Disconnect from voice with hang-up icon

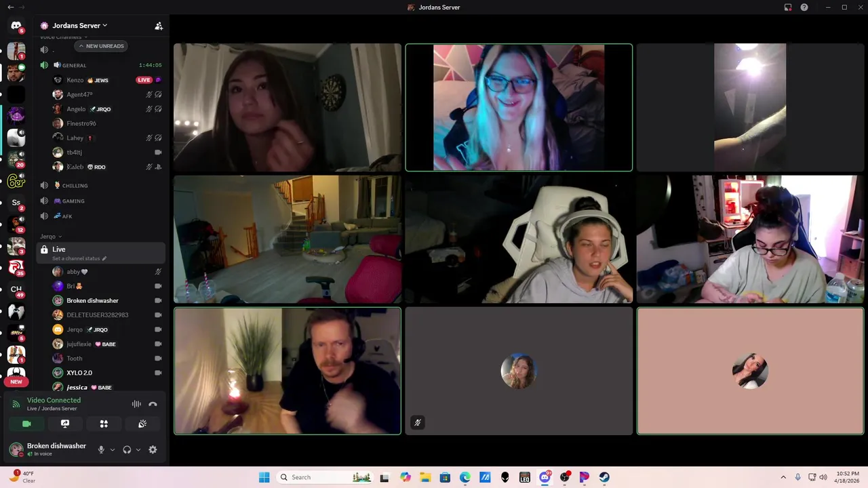(x=153, y=404)
